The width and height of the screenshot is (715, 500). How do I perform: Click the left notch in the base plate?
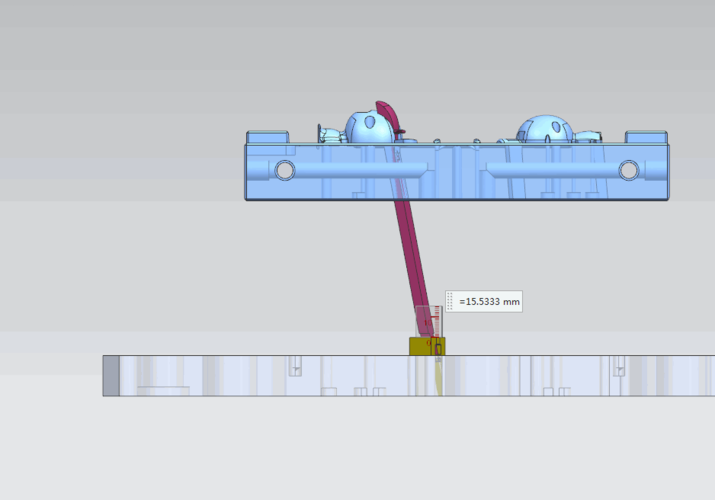[295, 367]
